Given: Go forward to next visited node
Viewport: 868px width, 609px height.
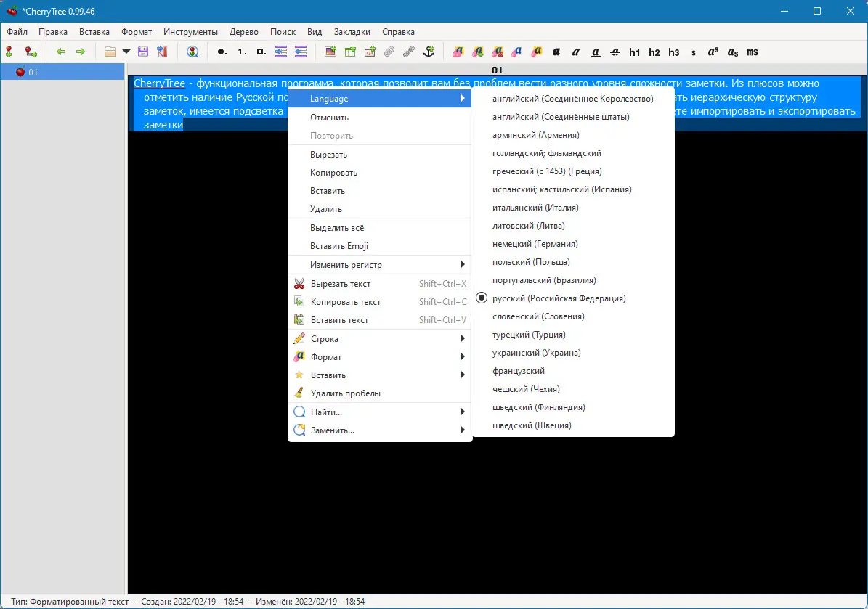Looking at the screenshot, I should coord(81,52).
